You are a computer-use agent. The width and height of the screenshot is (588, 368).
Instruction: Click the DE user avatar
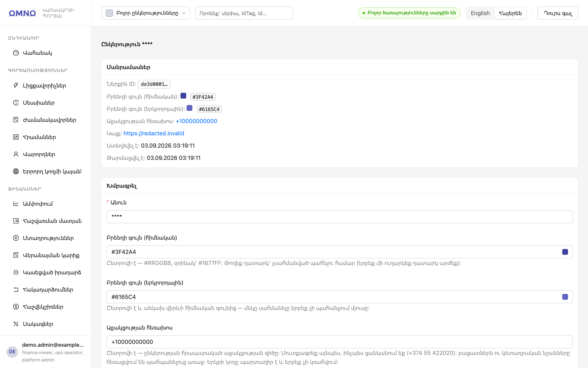pos(12,352)
